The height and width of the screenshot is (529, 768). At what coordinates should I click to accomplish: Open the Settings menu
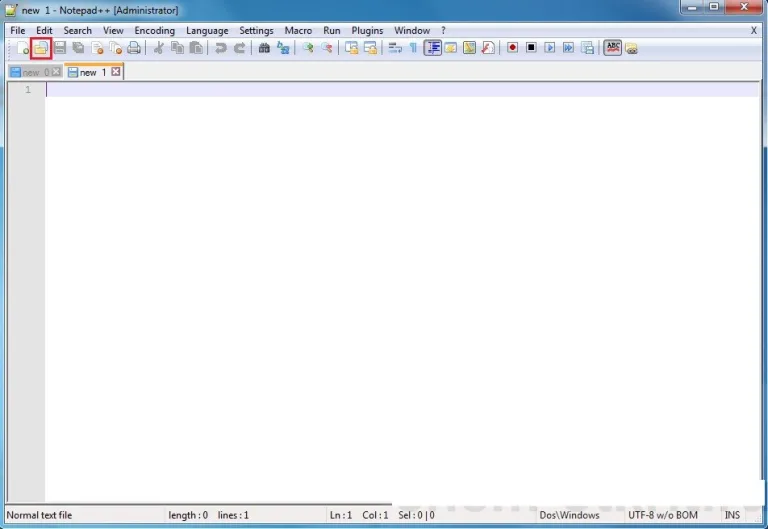pyautogui.click(x=256, y=30)
